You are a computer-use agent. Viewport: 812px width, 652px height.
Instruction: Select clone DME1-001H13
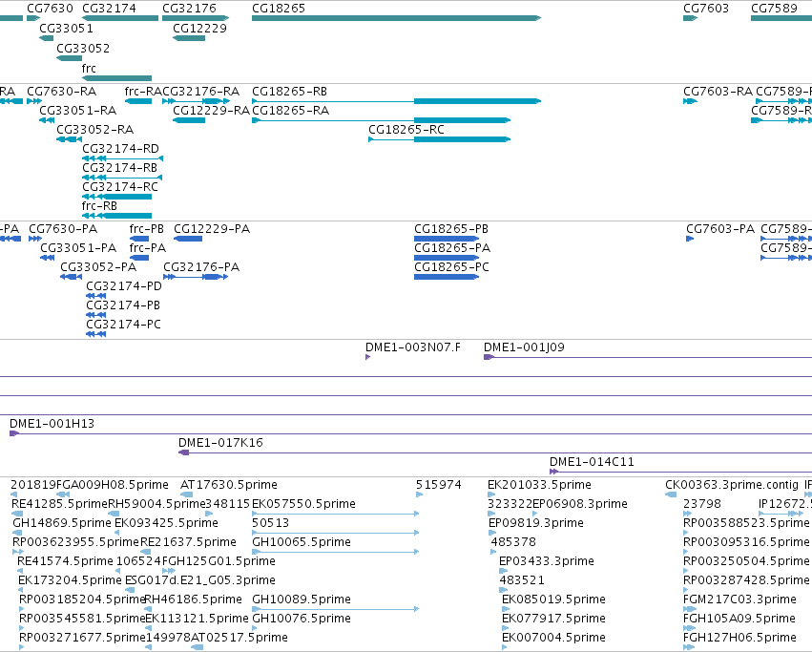[410, 433]
